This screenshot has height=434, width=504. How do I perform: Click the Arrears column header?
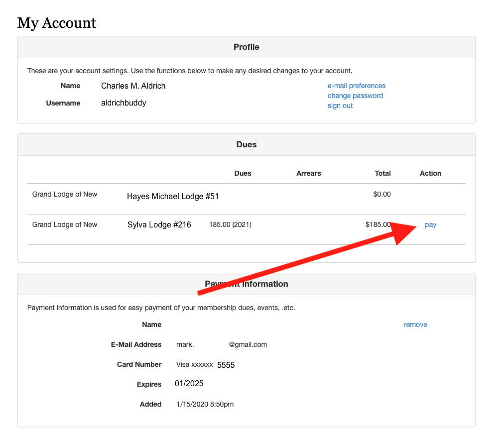[x=308, y=173]
